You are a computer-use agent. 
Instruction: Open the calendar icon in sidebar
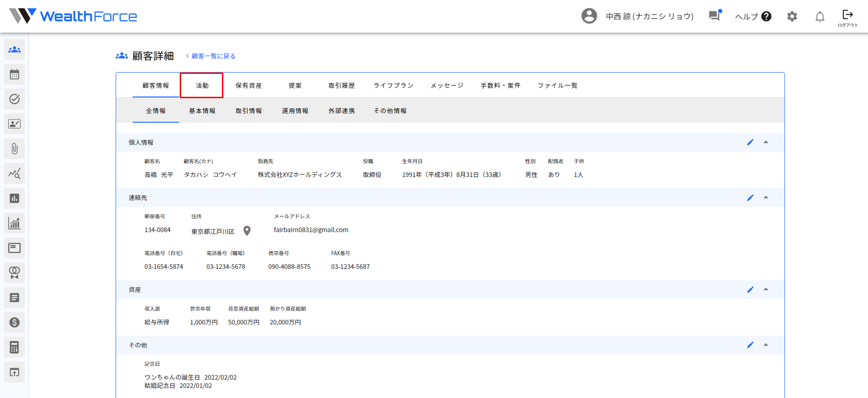[14, 74]
